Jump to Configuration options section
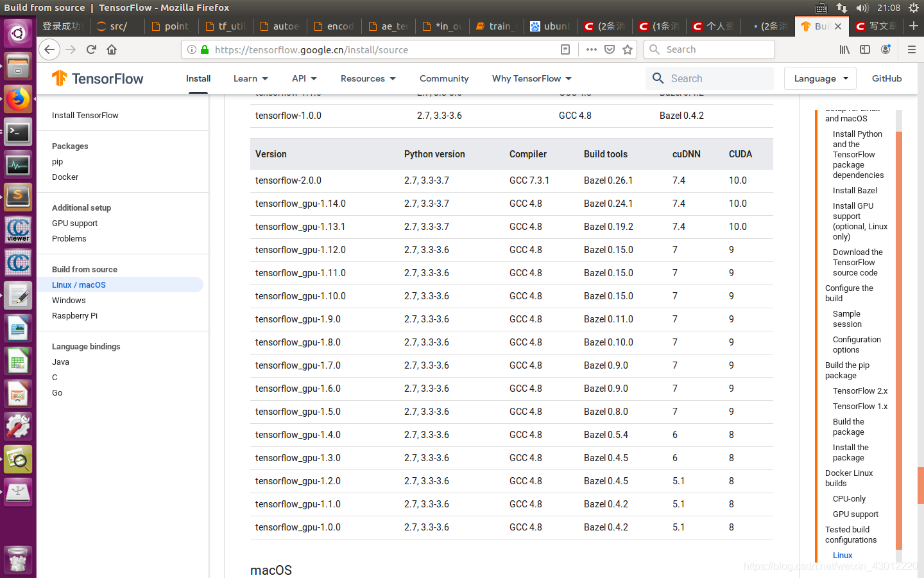Viewport: 924px width, 578px height. point(857,345)
